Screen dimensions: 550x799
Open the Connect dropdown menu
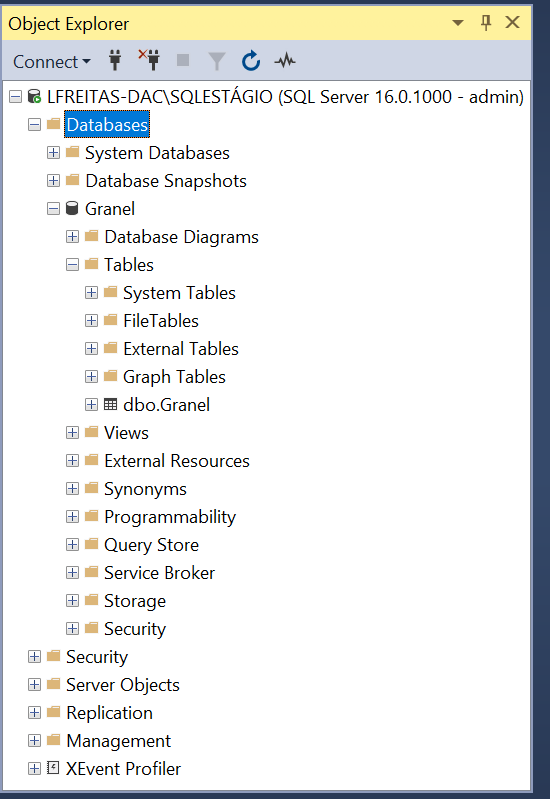pos(51,62)
